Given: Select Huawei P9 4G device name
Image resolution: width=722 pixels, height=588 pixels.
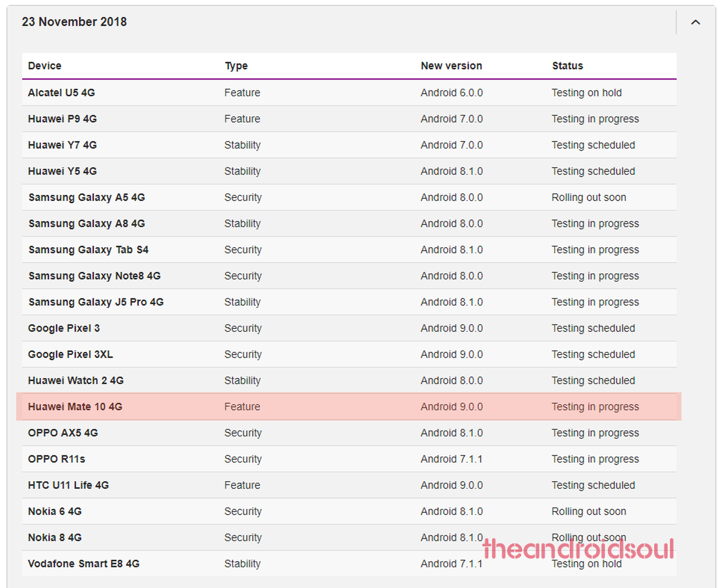Looking at the screenshot, I should 62,119.
